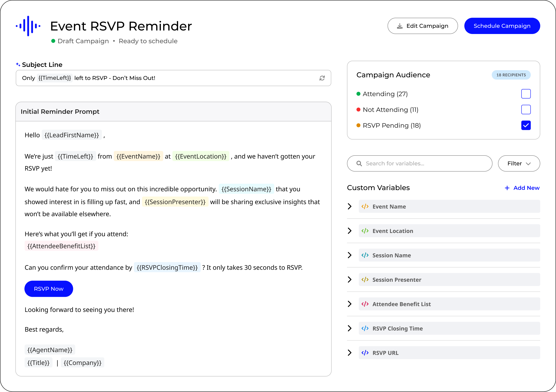Click the {{AgentName}} variable tag
The width and height of the screenshot is (556, 392).
[x=50, y=350]
